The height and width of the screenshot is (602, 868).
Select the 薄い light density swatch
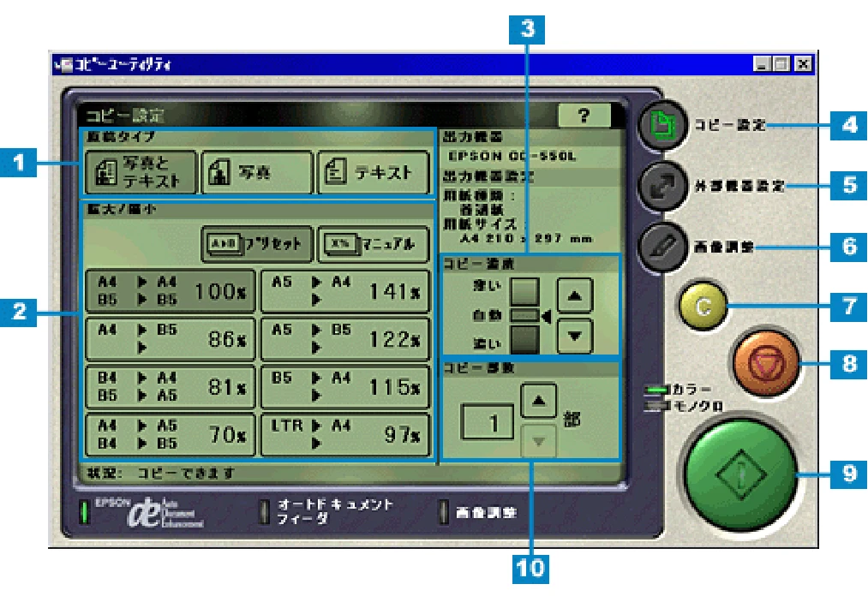[x=524, y=290]
